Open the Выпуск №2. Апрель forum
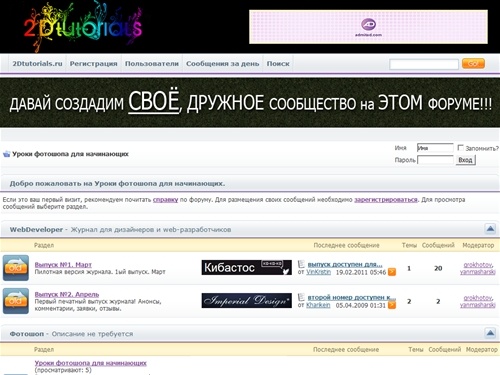This screenshot has height=375, width=500. click(67, 294)
